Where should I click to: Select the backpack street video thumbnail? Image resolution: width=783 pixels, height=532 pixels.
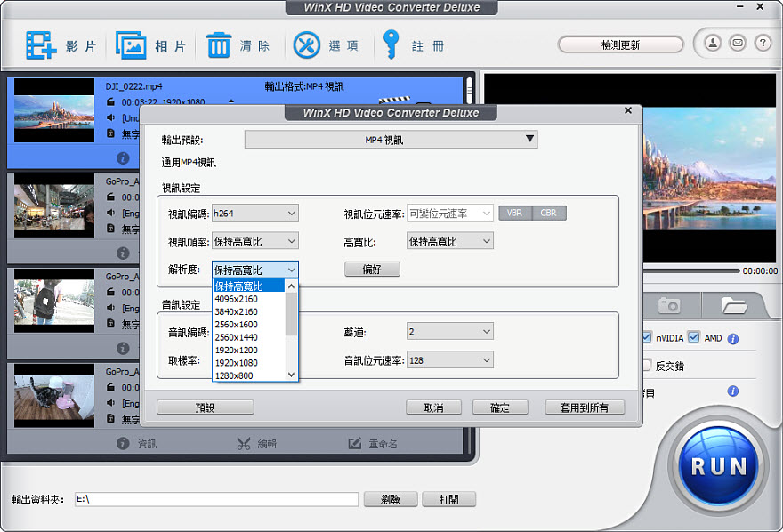[x=54, y=301]
